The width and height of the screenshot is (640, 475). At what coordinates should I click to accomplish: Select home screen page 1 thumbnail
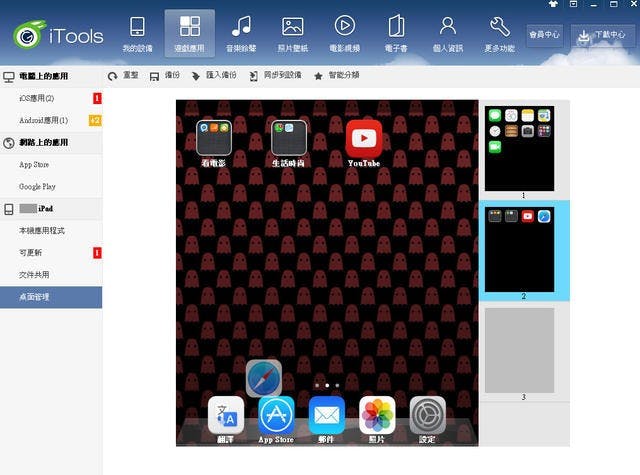pyautogui.click(x=519, y=148)
